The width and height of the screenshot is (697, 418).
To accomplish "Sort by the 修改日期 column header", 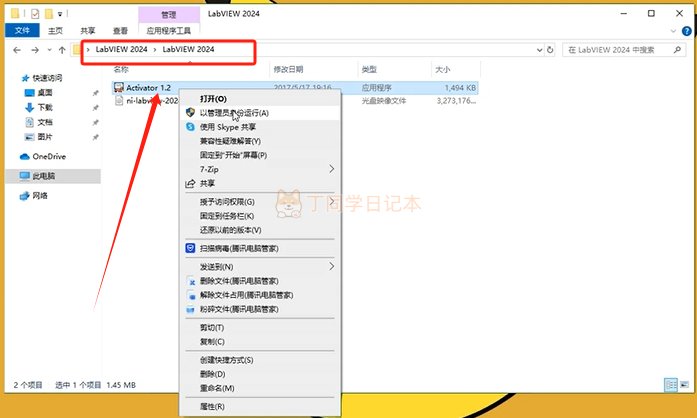I will click(288, 69).
